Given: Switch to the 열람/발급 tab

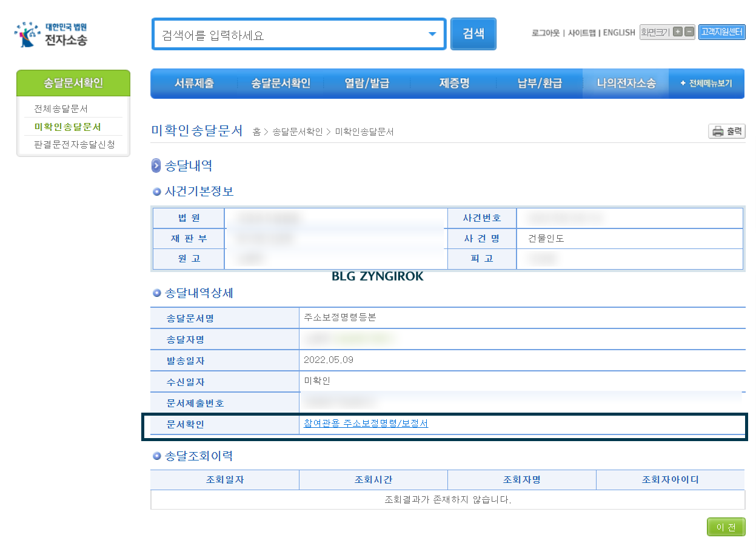Looking at the screenshot, I should click(x=365, y=83).
